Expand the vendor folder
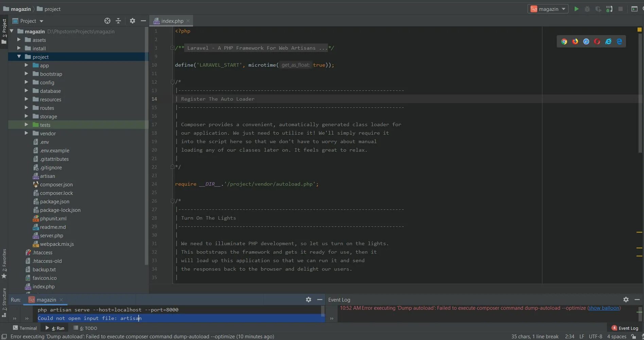The width and height of the screenshot is (644, 340). (x=26, y=133)
